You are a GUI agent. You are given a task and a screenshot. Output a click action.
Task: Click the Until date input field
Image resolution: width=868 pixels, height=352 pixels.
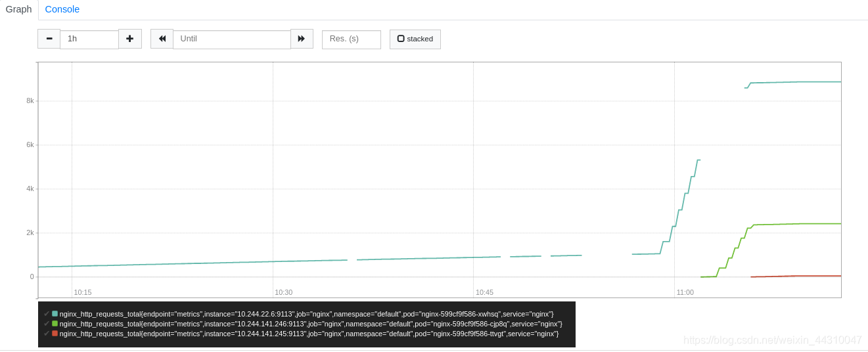[232, 39]
